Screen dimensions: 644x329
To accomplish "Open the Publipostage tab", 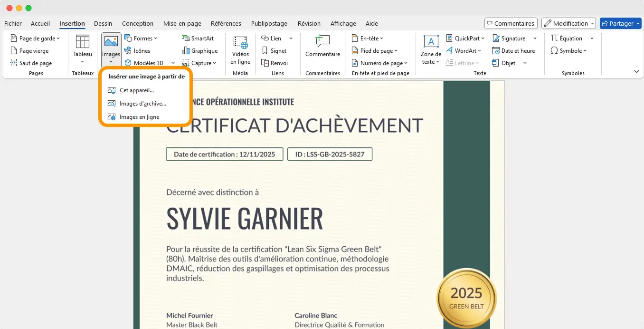I will click(x=269, y=23).
